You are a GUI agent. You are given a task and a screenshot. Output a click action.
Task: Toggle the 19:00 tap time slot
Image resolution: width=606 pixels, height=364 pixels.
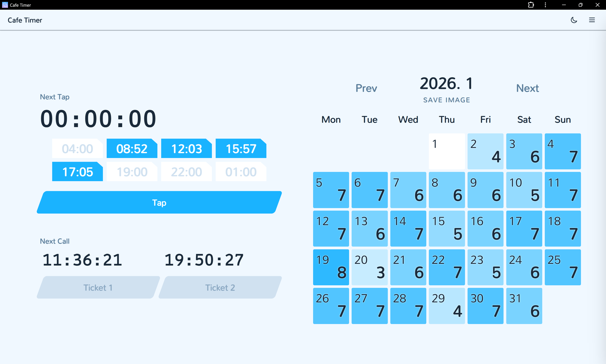coord(132,172)
